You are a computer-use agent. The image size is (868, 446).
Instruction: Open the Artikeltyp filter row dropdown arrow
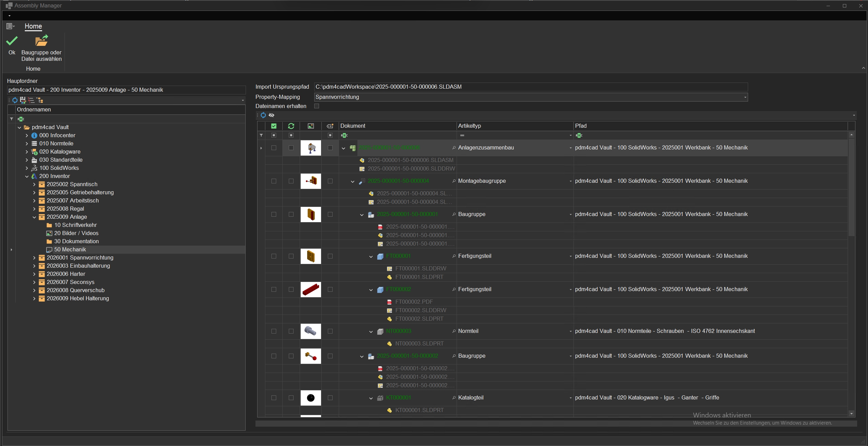[570, 136]
